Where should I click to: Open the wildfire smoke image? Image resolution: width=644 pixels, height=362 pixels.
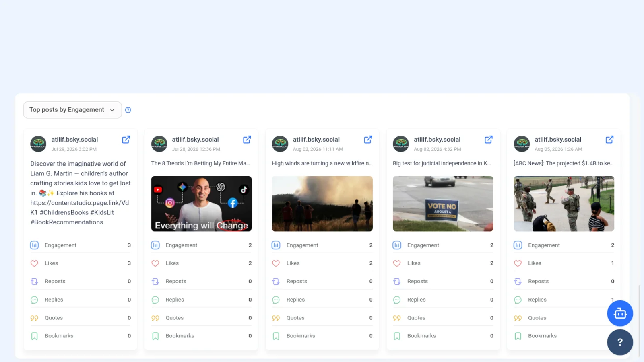click(x=322, y=204)
